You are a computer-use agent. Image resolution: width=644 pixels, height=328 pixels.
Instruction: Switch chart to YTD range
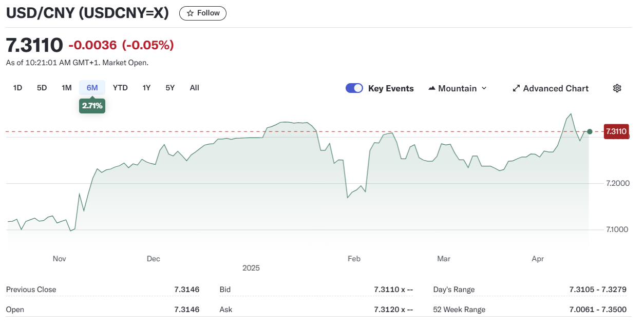point(120,88)
